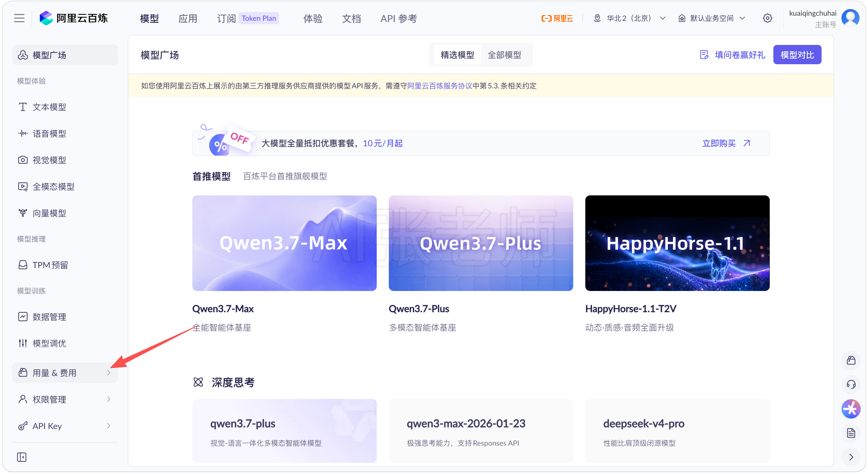Click the 视觉模型 camera icon

pos(23,160)
